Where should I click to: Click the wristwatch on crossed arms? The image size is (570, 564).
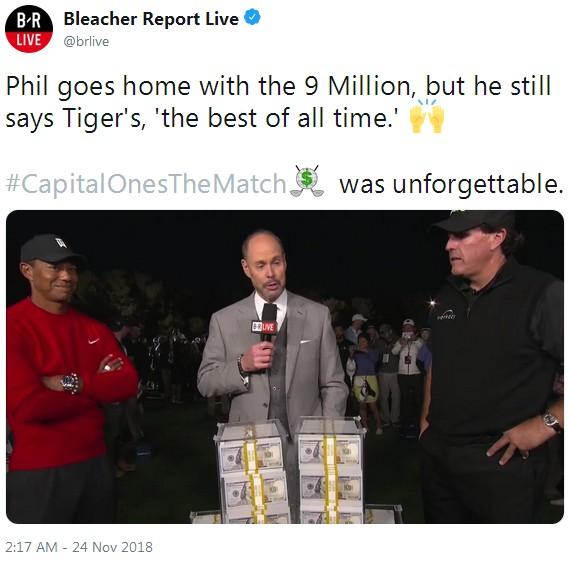71,383
